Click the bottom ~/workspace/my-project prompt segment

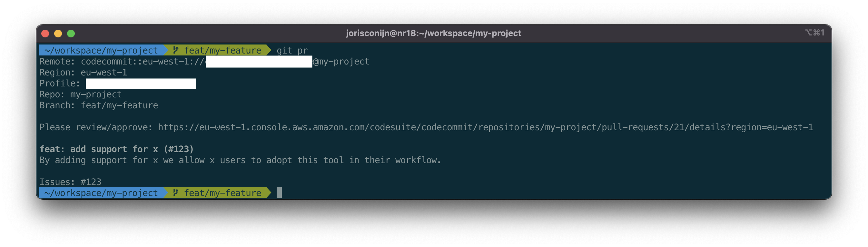(101, 193)
